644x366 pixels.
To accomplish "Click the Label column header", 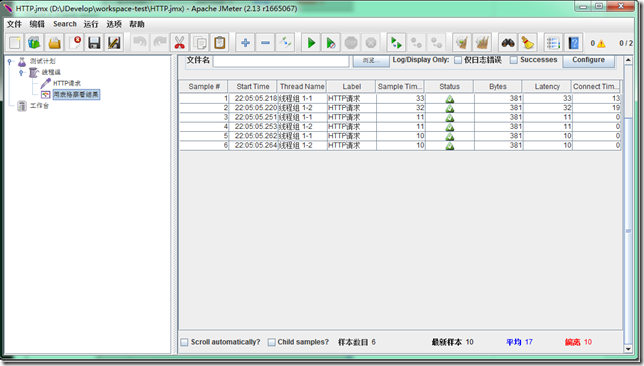I will pyautogui.click(x=352, y=87).
